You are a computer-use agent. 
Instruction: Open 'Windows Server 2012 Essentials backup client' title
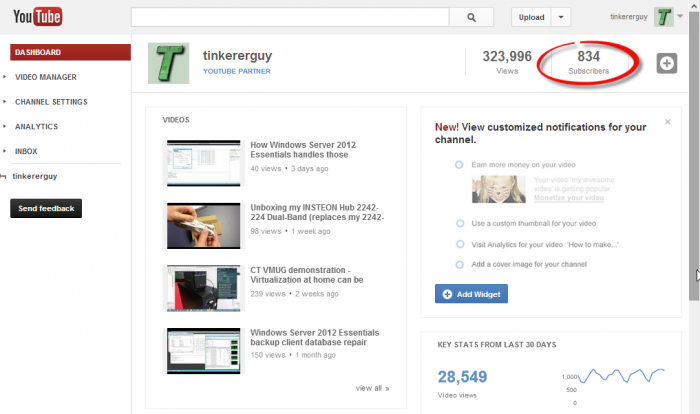(x=315, y=337)
